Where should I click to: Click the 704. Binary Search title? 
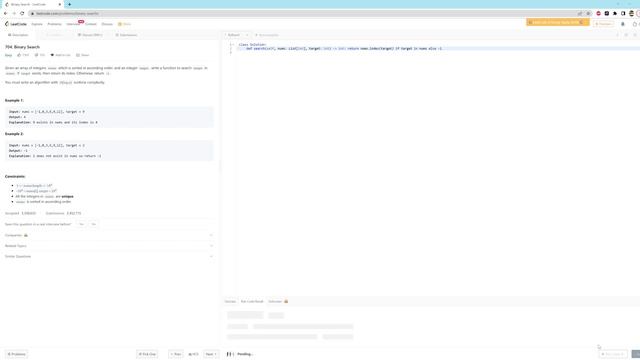(x=22, y=47)
